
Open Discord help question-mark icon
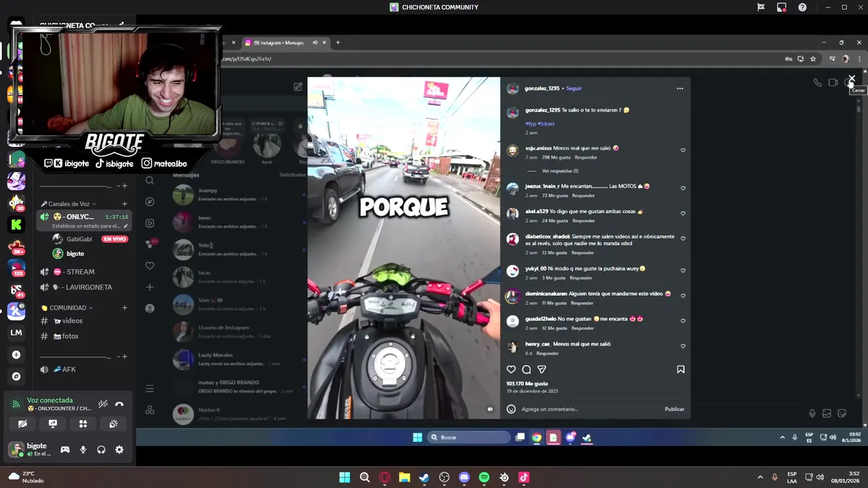[802, 7]
